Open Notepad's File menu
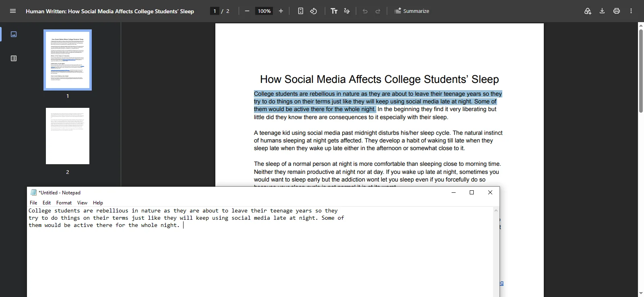 pos(33,203)
